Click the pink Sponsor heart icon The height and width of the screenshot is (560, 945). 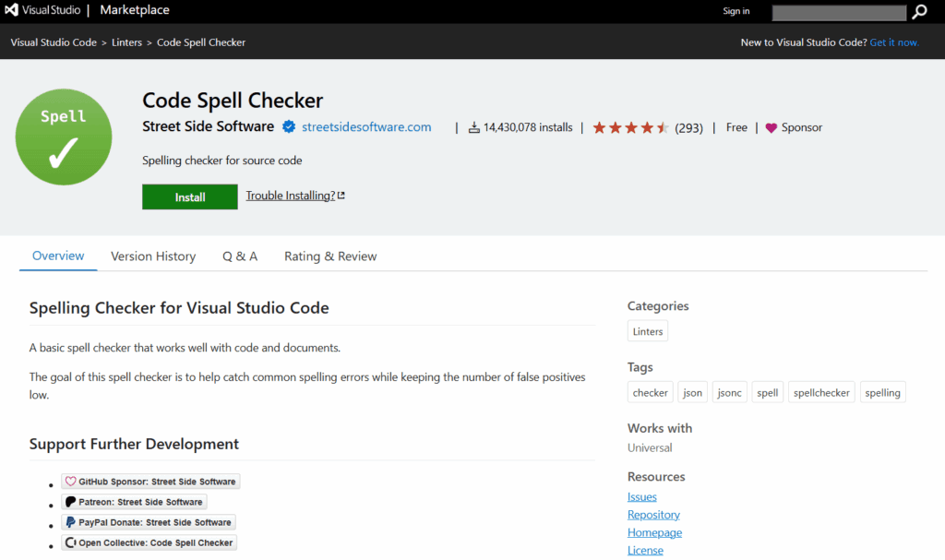point(771,128)
